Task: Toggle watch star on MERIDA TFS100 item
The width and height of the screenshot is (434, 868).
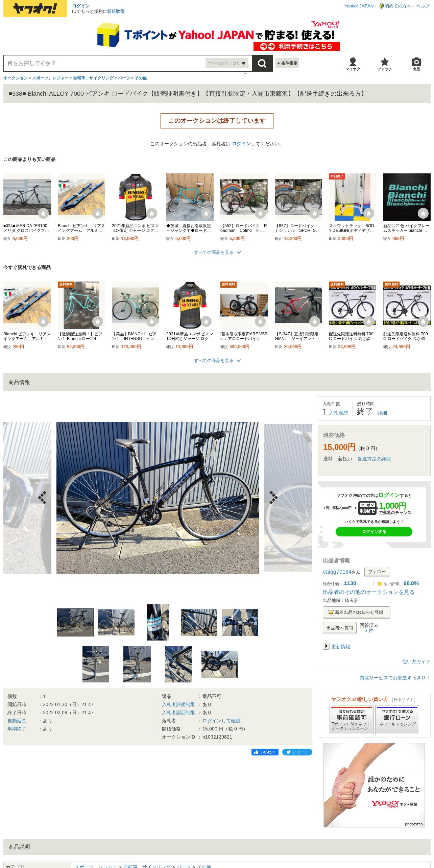Action: [43, 213]
